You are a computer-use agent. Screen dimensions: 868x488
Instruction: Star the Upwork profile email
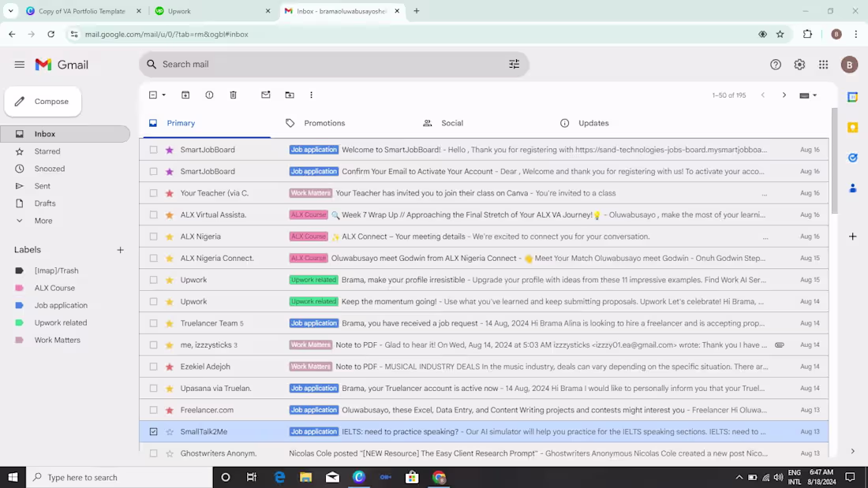[x=168, y=279]
